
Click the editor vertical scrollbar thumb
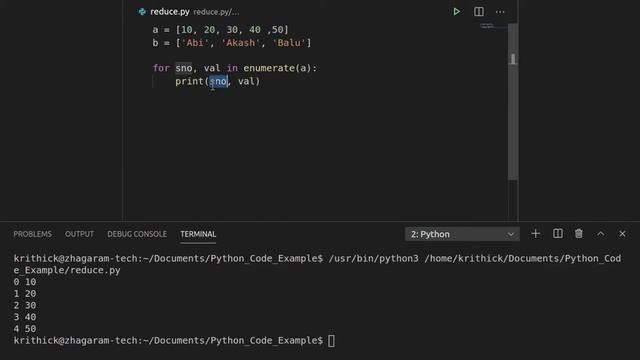coord(513,101)
